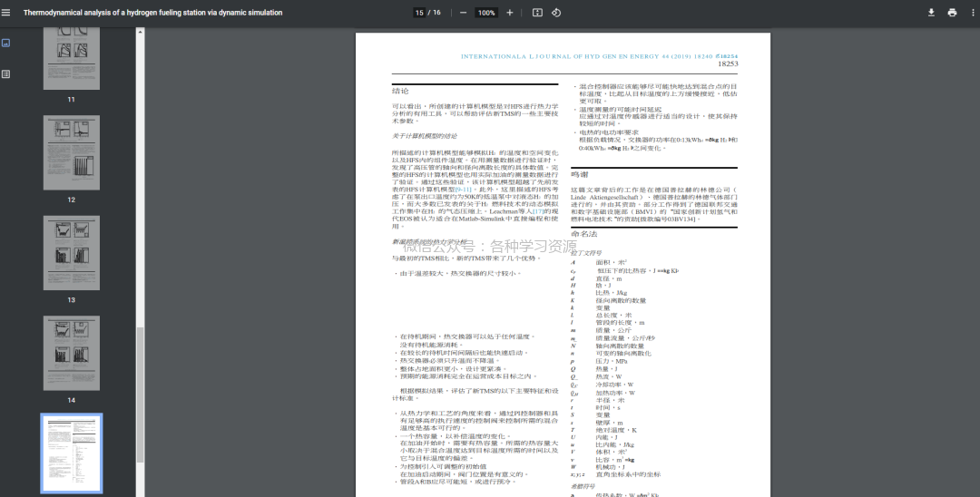The width and height of the screenshot is (980, 497).
Task: Edit the current page number field
Action: coord(419,13)
